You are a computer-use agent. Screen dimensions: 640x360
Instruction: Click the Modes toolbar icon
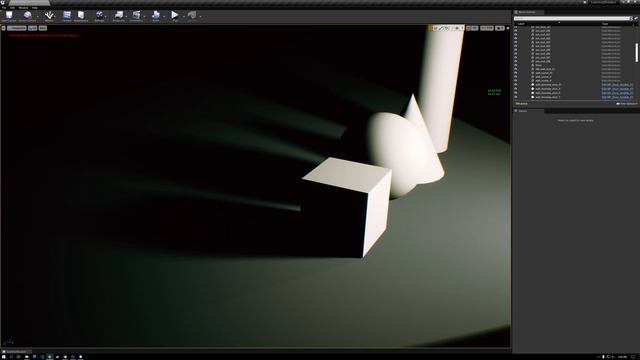(x=49, y=16)
